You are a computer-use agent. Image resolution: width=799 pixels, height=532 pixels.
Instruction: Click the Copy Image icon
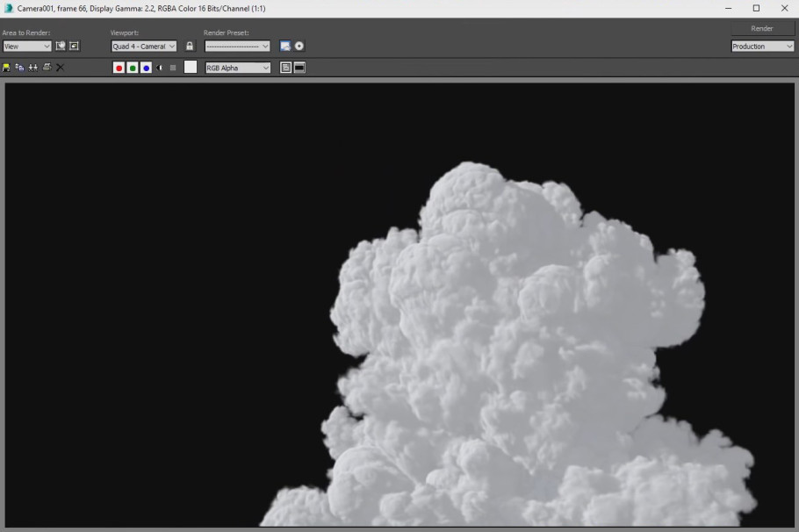tap(20, 68)
